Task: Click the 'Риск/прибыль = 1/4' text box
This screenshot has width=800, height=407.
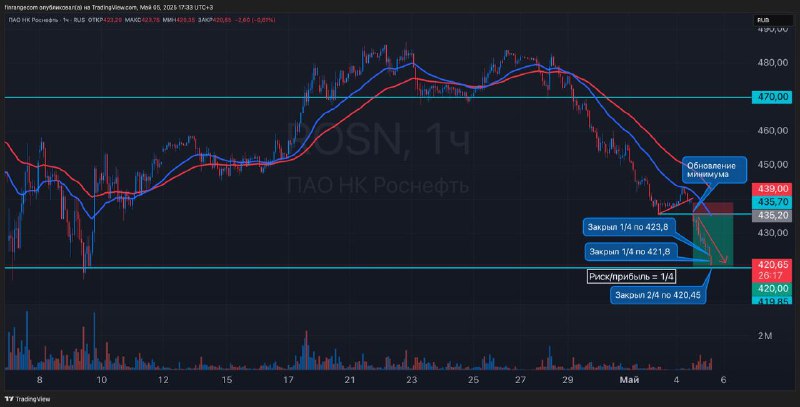Action: [632, 276]
